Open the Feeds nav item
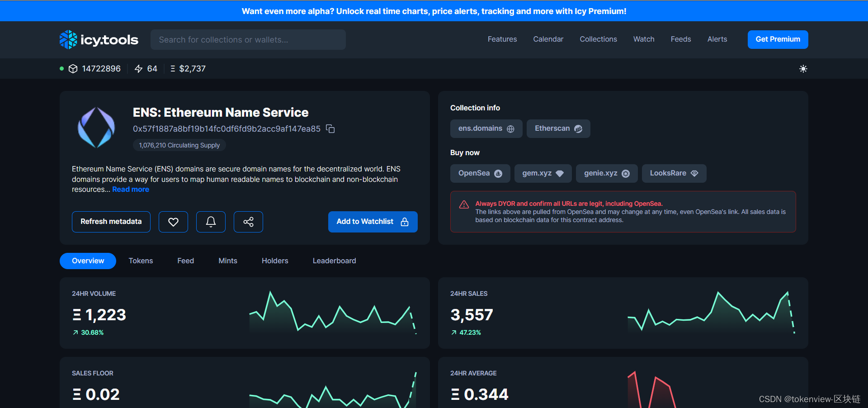 pos(681,39)
